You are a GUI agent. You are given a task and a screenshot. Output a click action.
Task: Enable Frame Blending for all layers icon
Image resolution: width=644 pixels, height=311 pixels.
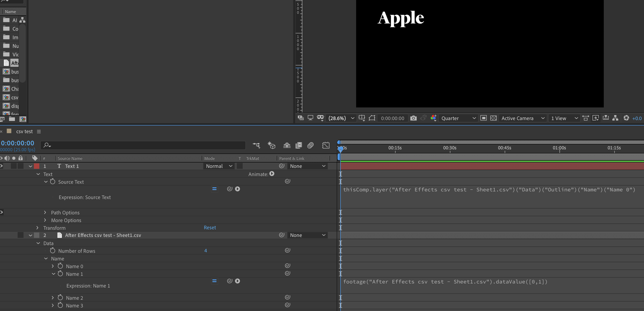click(x=298, y=145)
